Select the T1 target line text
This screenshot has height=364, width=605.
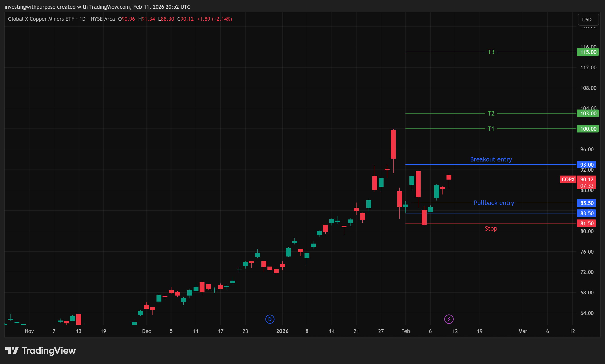[x=491, y=129]
